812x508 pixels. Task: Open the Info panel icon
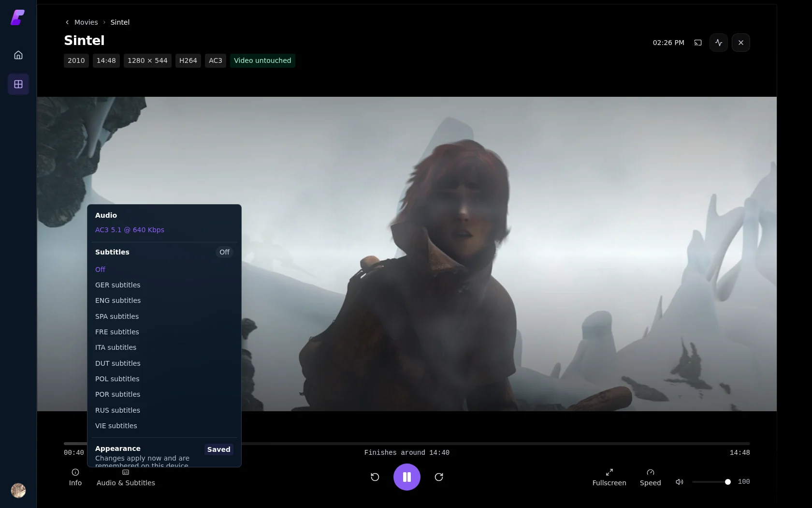[x=75, y=477]
